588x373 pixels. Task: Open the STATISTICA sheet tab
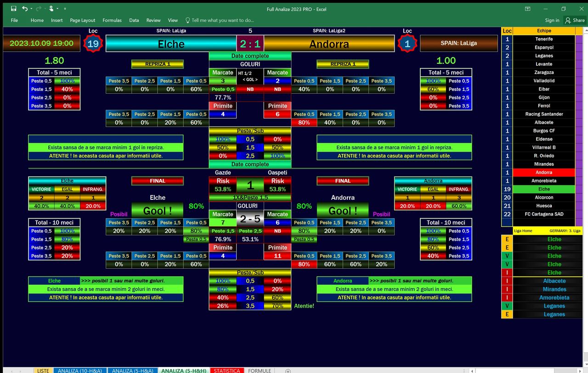(x=227, y=370)
